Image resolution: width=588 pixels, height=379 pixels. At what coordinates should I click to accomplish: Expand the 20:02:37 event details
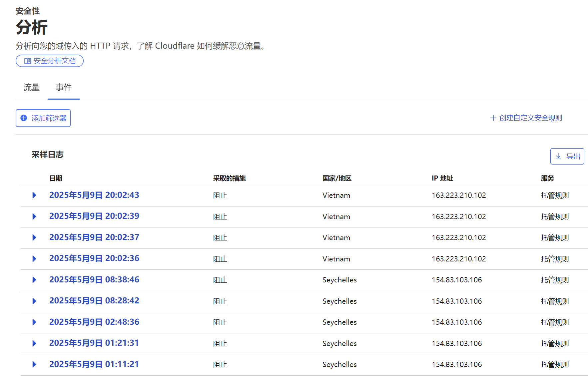coord(34,237)
